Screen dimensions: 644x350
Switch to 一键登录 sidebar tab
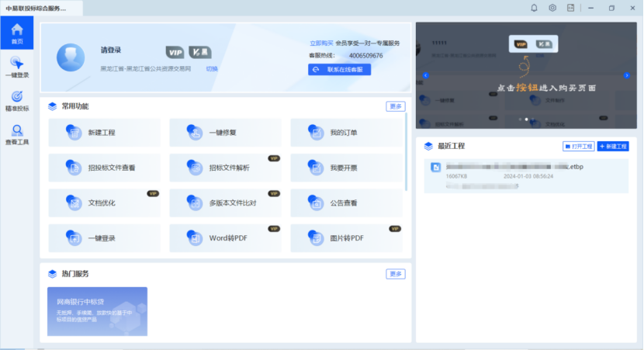[x=17, y=68]
